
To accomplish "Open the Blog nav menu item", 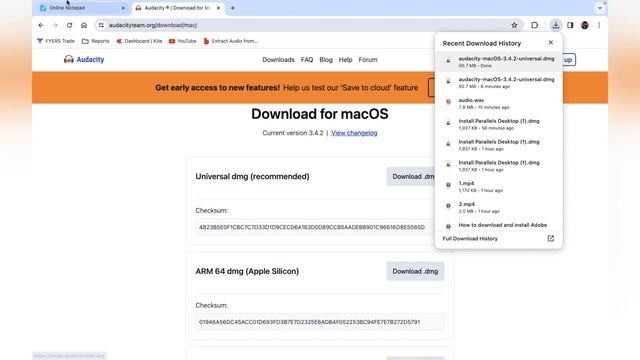I will [x=326, y=60].
